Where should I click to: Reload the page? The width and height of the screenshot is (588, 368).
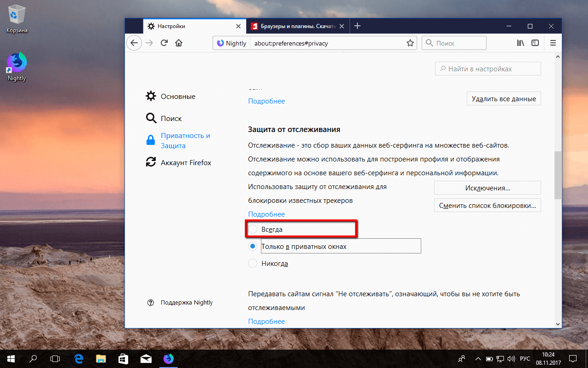click(164, 42)
